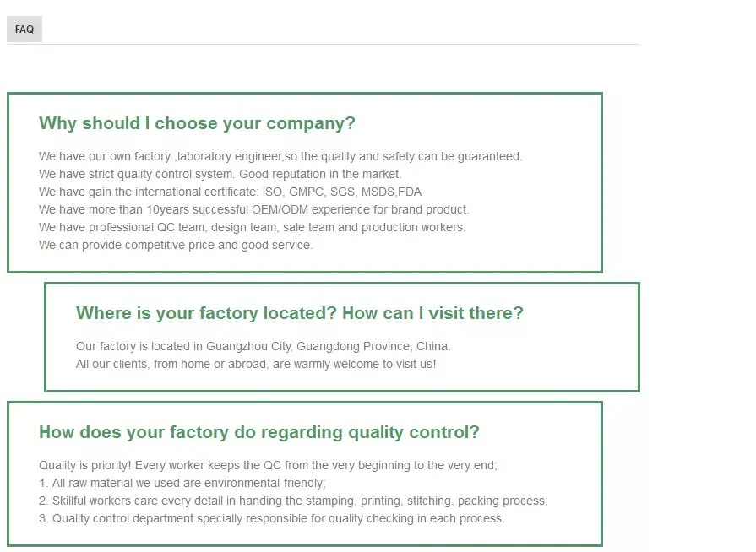Click the "How can I visit there?" question text

432,313
